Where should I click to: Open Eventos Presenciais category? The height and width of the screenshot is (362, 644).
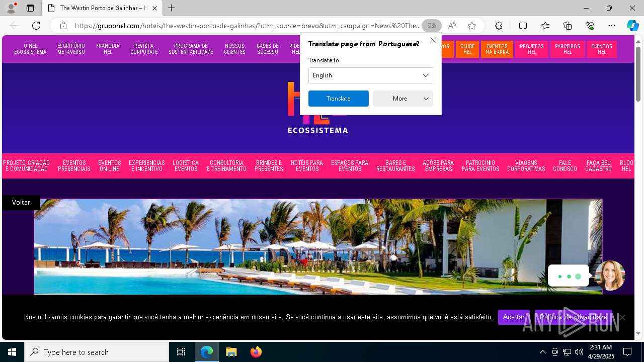74,166
